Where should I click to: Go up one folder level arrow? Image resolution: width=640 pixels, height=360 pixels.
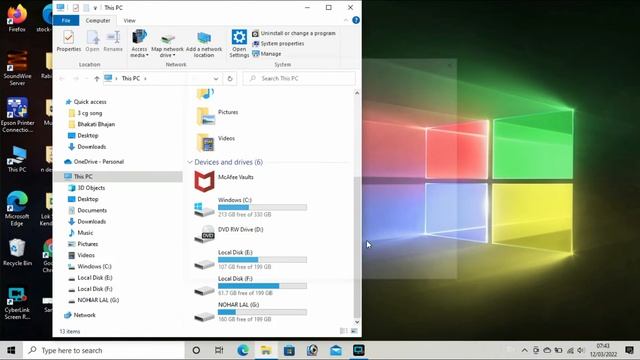(97, 78)
